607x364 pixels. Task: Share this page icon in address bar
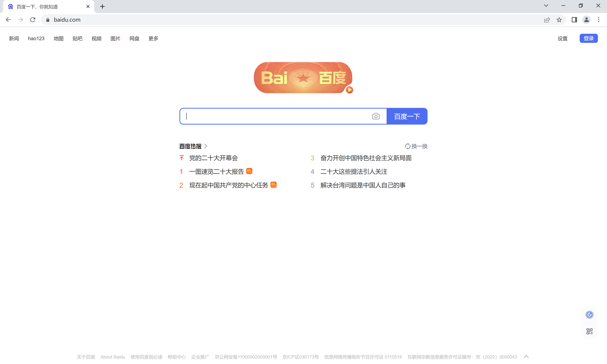(547, 20)
